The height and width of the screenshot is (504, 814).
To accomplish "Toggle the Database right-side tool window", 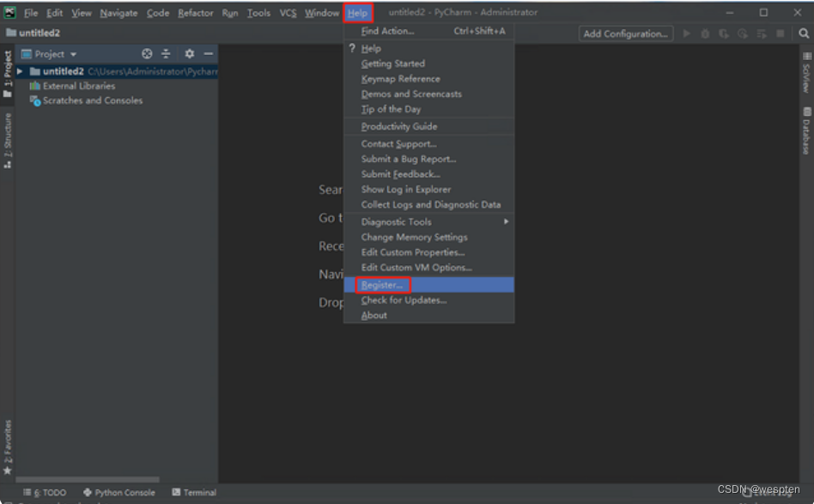I will point(806,131).
